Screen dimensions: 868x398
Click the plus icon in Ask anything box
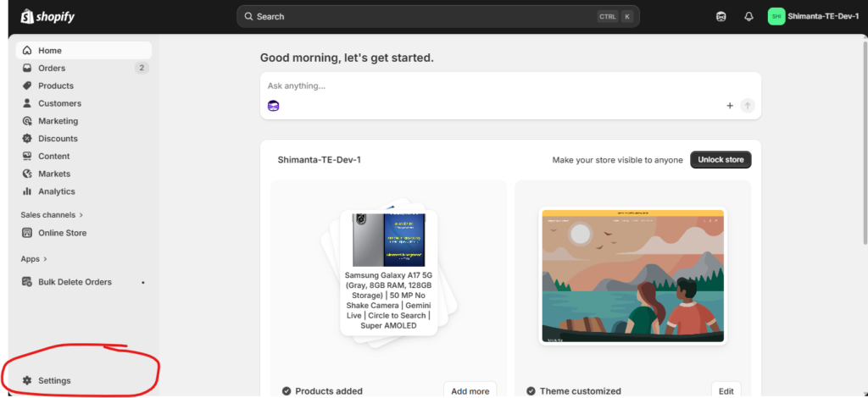(730, 106)
